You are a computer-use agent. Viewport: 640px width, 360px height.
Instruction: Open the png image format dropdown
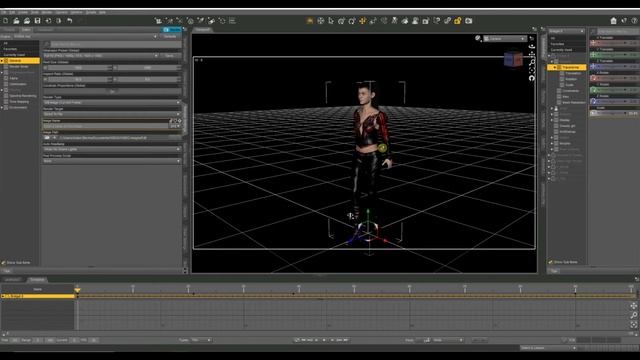coord(176,126)
